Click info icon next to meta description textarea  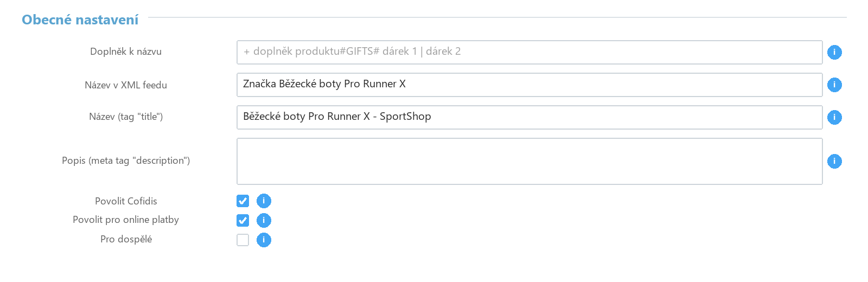pyautogui.click(x=834, y=161)
